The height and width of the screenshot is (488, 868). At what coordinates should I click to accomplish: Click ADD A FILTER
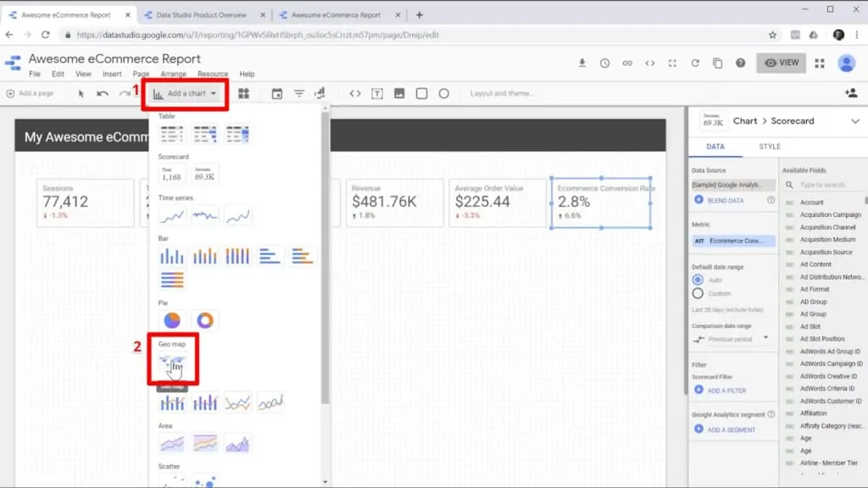(721, 390)
